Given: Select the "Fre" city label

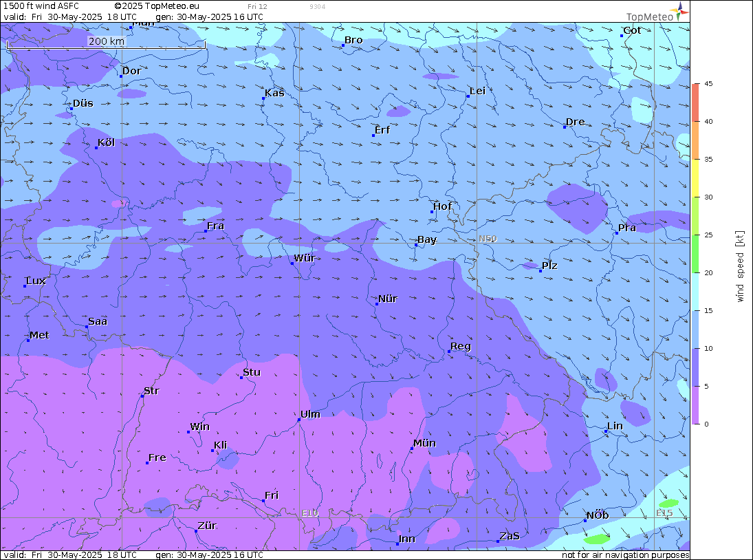Looking at the screenshot, I should coord(157,458).
